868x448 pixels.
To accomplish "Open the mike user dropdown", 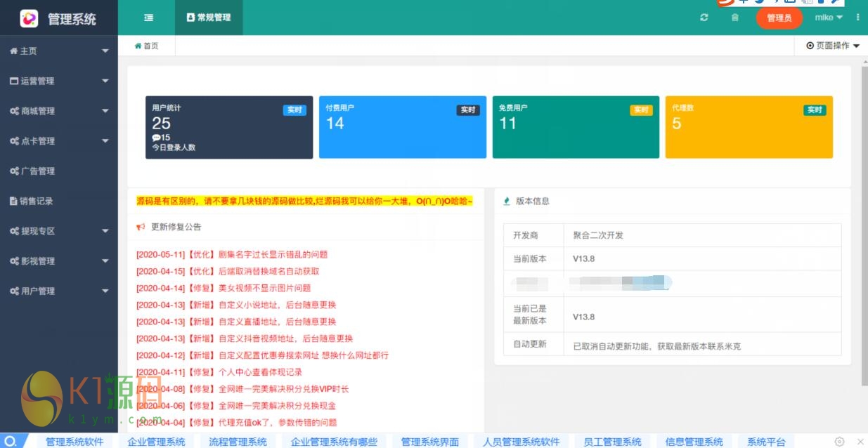I will (829, 18).
